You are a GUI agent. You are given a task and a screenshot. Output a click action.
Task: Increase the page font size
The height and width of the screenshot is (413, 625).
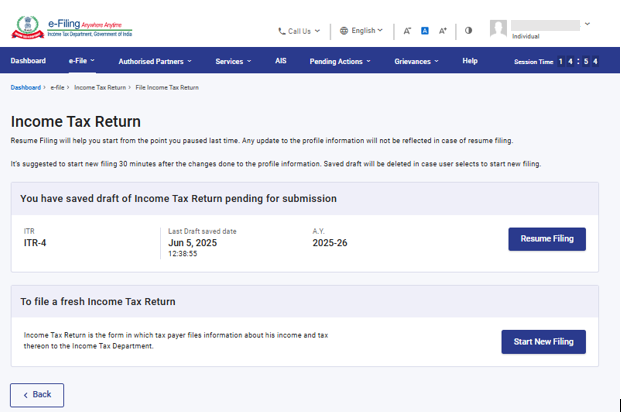443,31
